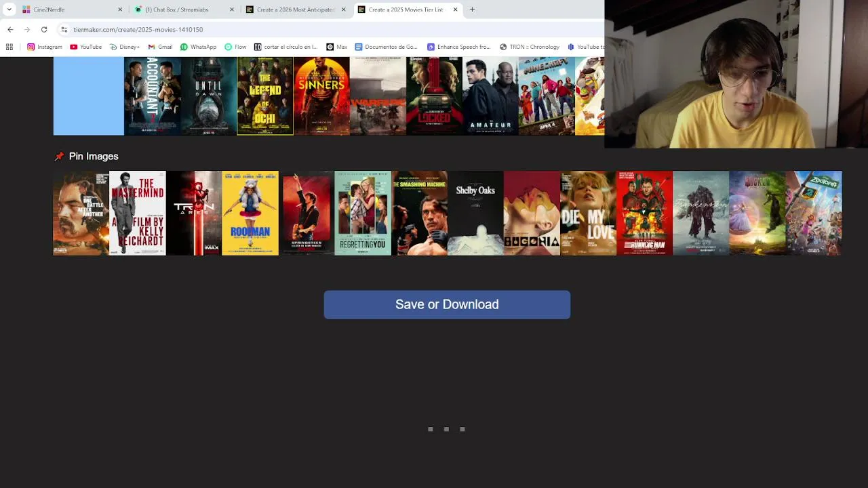The height and width of the screenshot is (488, 868).
Task: View site information for tiermaker.com
Action: [x=64, y=30]
